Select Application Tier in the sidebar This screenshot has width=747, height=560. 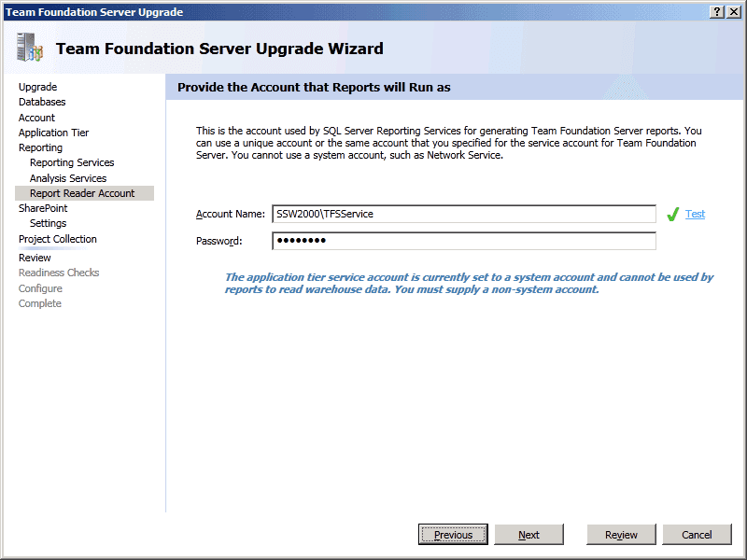click(53, 133)
